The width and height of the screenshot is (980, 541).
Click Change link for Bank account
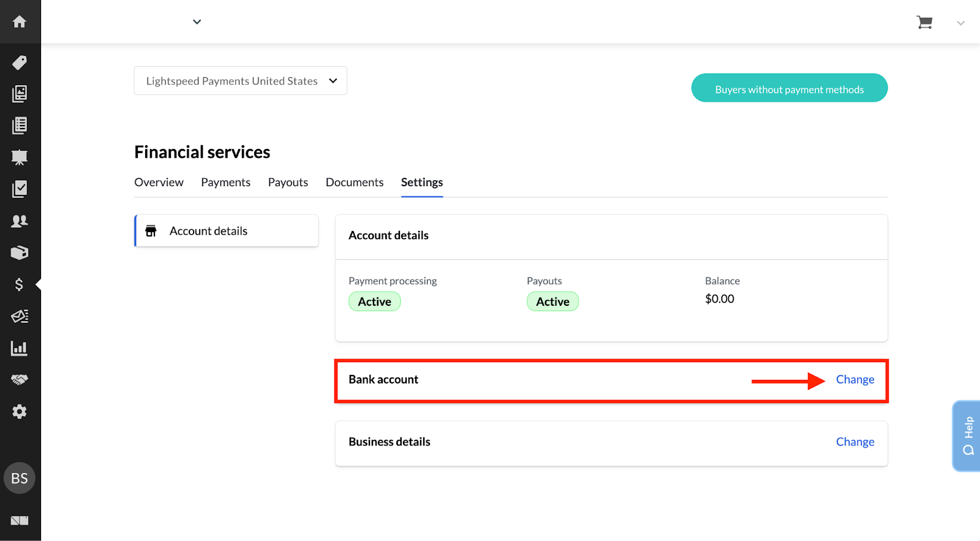pyautogui.click(x=855, y=380)
